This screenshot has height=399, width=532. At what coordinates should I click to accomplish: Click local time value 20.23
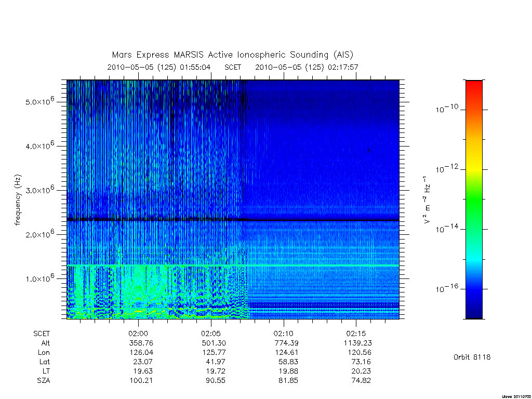pos(361,371)
